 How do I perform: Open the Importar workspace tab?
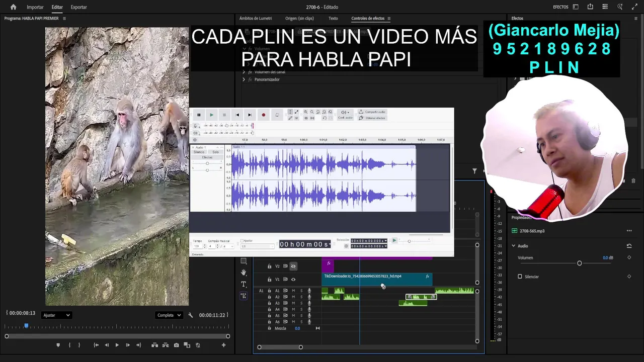35,7
